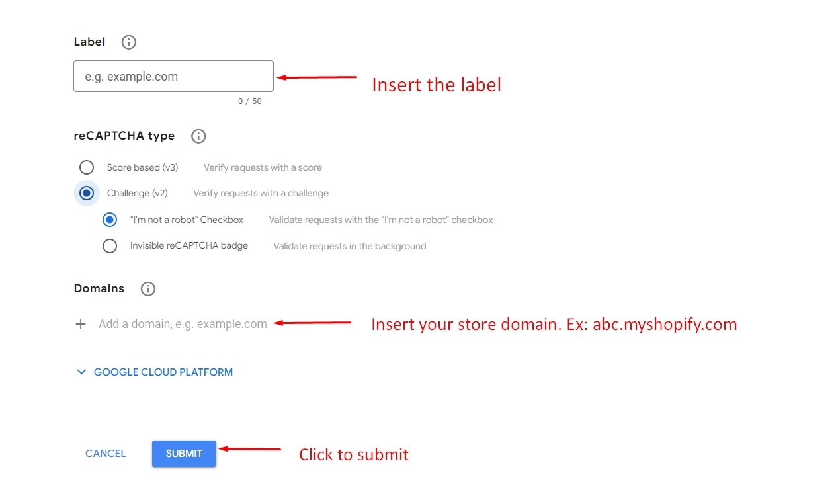This screenshot has height=504, width=834.
Task: Open the Domains info icon tooltip
Action: (148, 289)
